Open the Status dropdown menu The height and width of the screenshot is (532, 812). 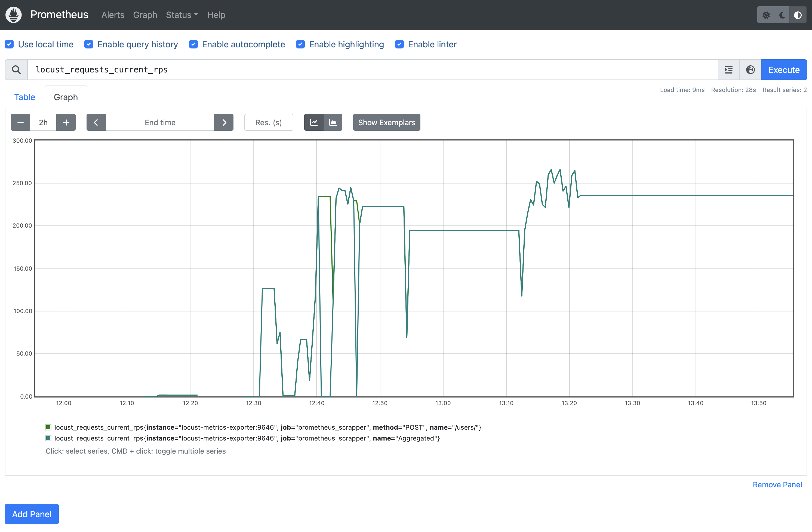click(x=182, y=15)
